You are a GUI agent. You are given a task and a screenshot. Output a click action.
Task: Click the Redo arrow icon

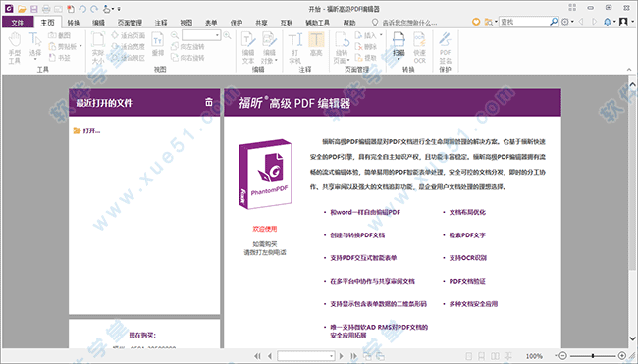tap(94, 9)
